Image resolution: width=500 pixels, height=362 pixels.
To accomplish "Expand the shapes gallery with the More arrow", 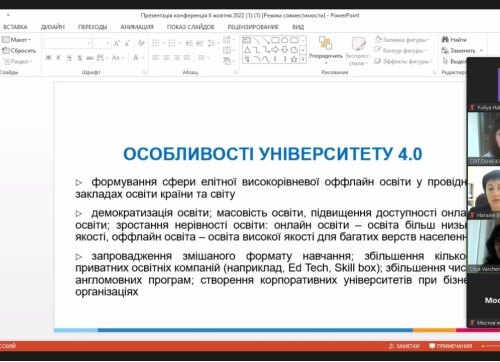I will coord(303,59).
